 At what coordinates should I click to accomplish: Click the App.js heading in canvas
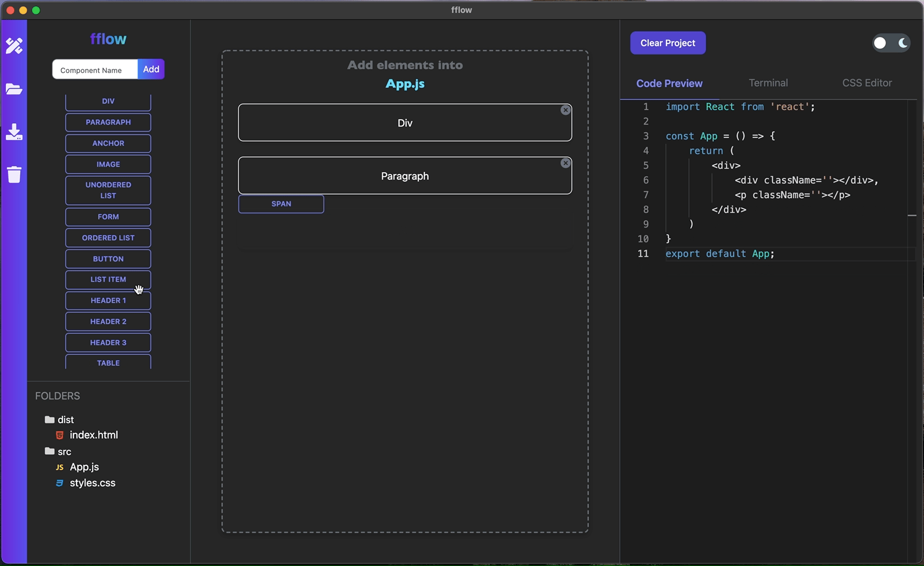click(405, 84)
